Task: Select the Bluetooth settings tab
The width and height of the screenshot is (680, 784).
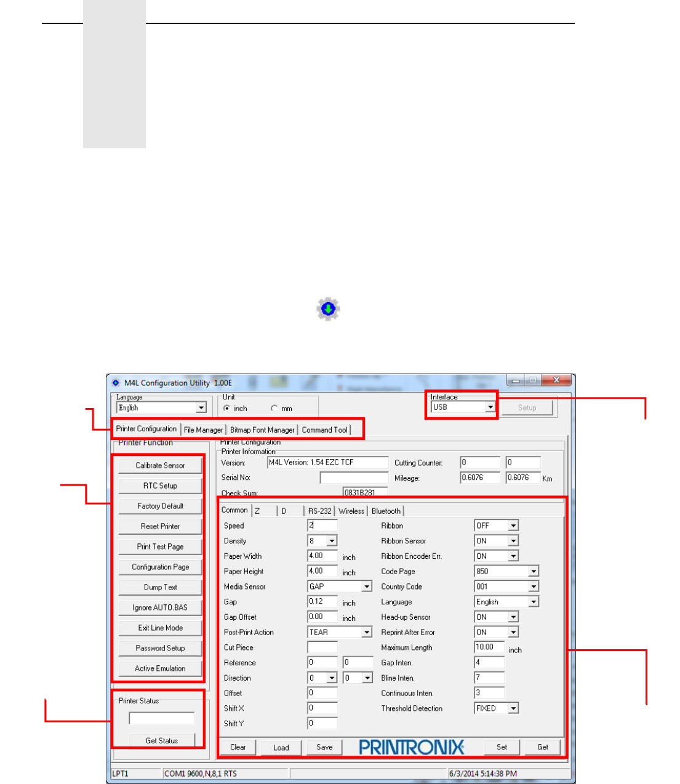Action: pos(386,511)
